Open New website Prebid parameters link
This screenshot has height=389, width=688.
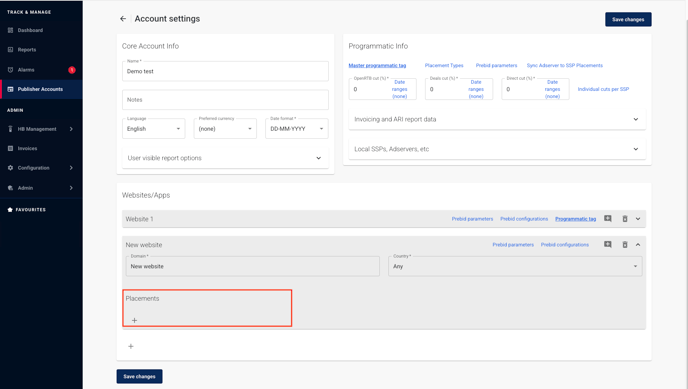point(513,245)
